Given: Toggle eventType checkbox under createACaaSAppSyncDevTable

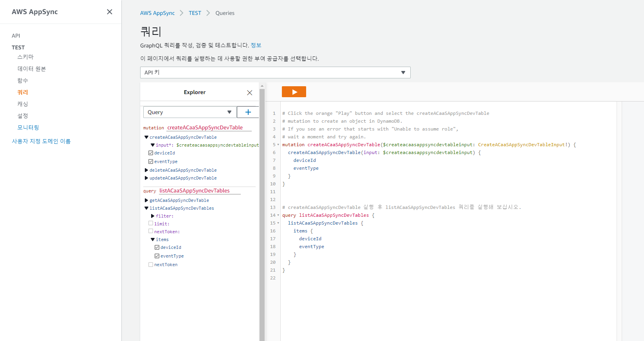Looking at the screenshot, I should coord(151,161).
